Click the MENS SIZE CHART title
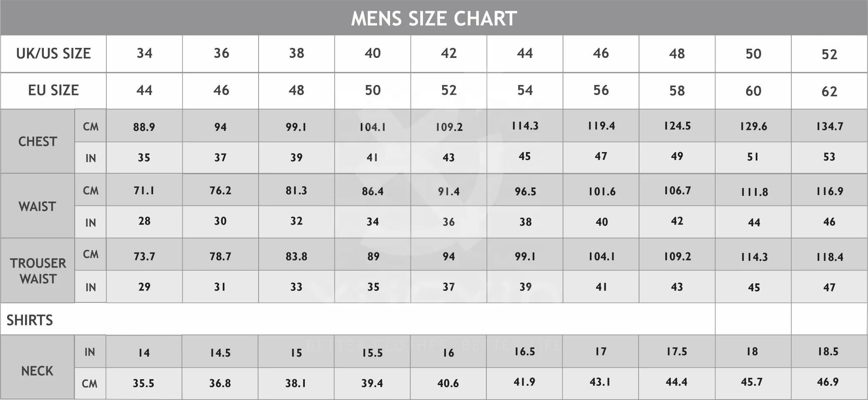The width and height of the screenshot is (868, 400). click(x=434, y=19)
